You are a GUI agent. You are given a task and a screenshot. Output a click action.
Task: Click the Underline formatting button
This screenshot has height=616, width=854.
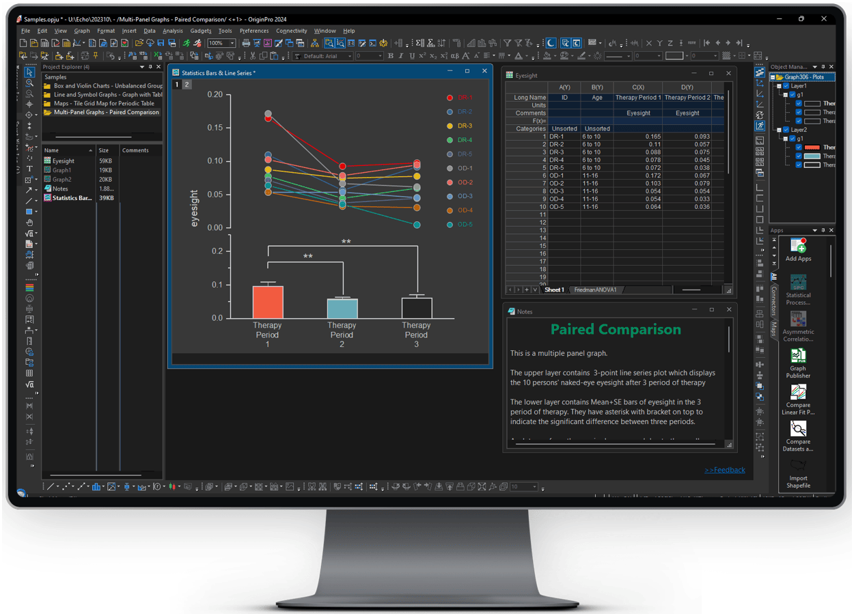tap(412, 56)
